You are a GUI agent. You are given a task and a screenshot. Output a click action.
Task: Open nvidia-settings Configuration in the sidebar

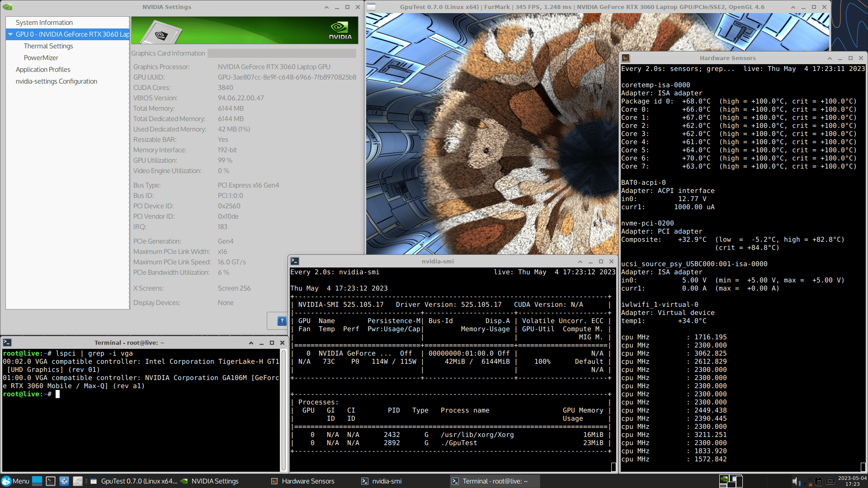point(57,81)
